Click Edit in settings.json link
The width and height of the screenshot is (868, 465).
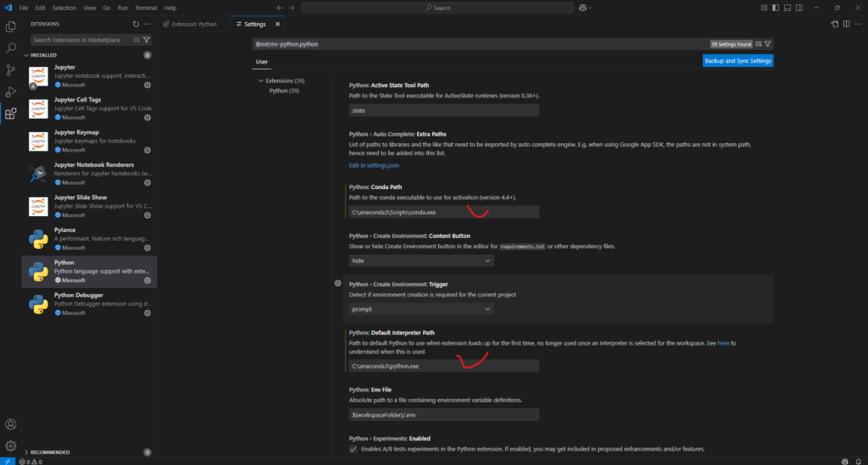coord(374,165)
